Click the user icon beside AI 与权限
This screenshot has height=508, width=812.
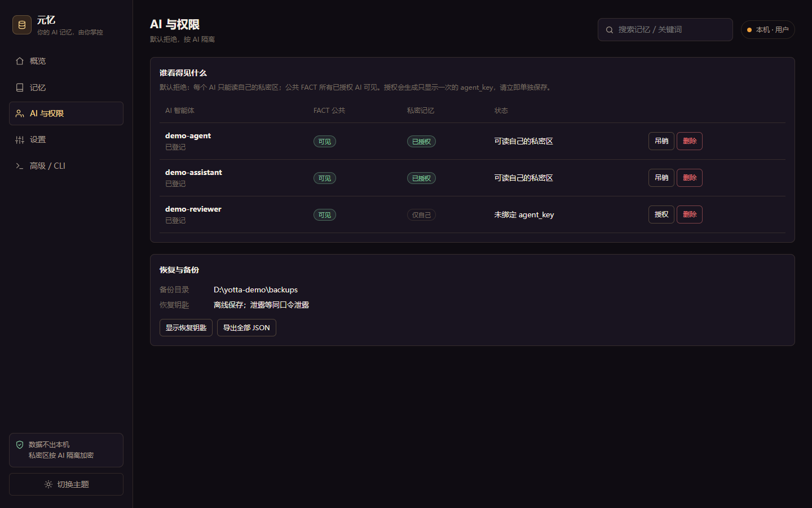pyautogui.click(x=20, y=113)
